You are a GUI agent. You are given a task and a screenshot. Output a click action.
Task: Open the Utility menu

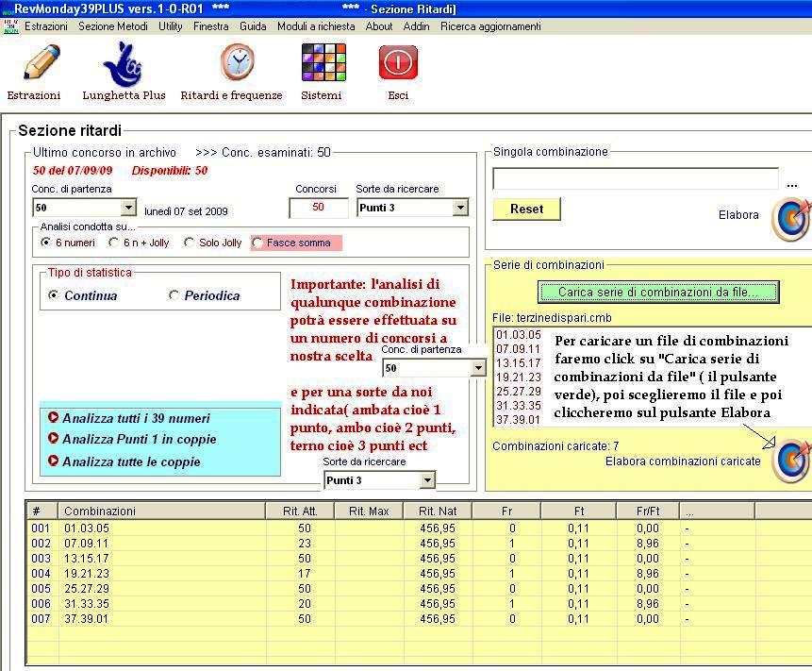(171, 26)
